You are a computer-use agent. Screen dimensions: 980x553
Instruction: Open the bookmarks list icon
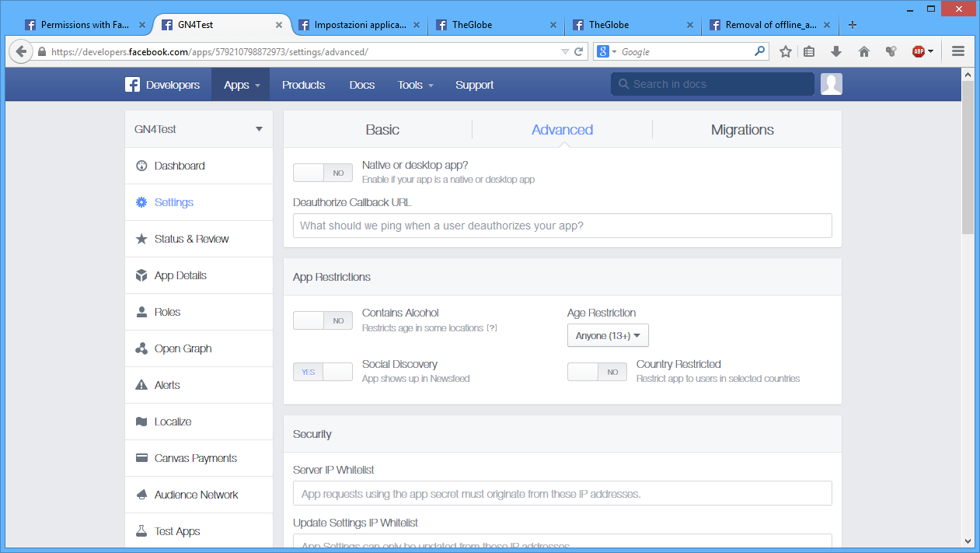tap(809, 51)
